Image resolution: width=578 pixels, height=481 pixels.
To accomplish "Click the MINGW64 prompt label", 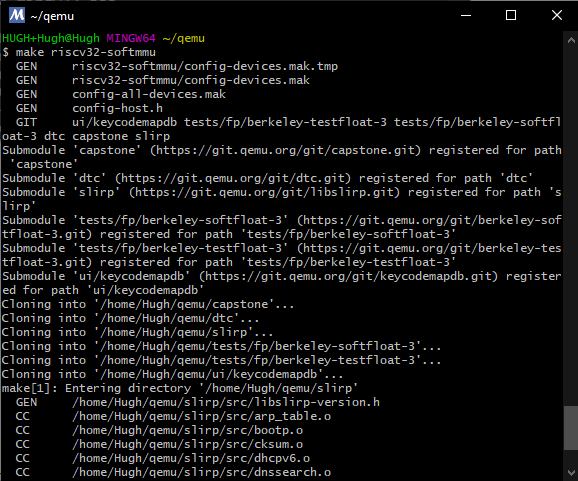I will point(131,38).
